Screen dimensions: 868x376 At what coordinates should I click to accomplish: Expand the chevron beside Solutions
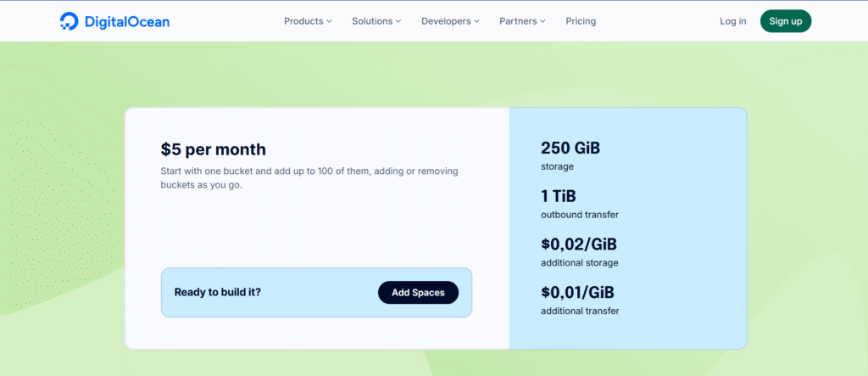click(x=398, y=21)
